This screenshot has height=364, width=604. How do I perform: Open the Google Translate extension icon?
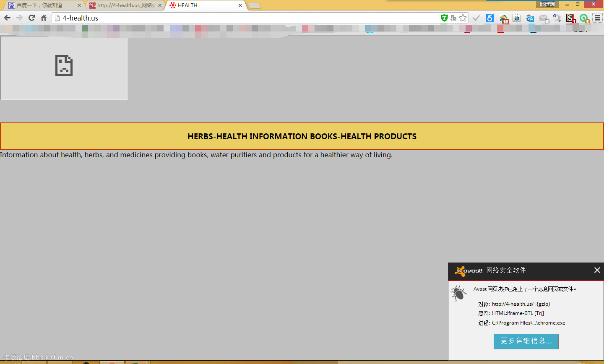(x=530, y=18)
